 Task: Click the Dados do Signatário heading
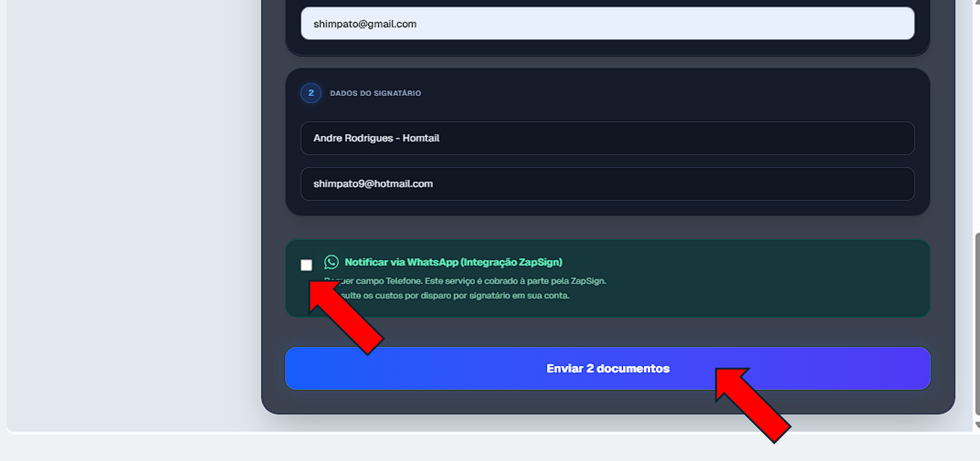point(375,93)
